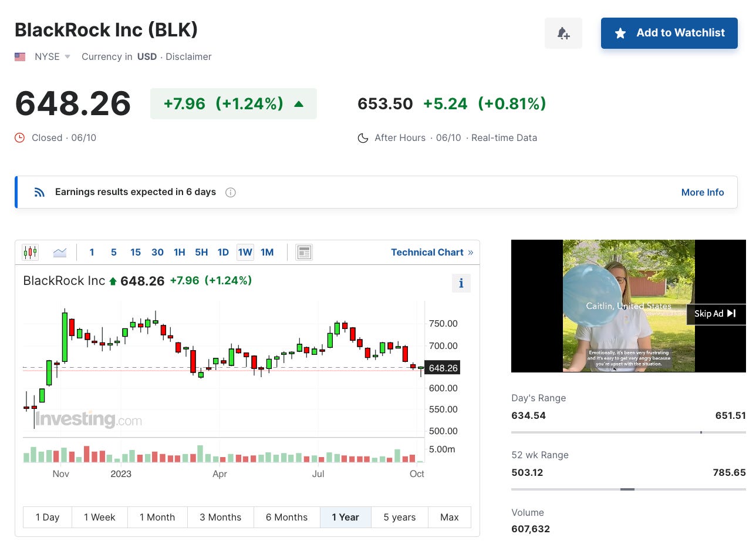
Task: Click the red clock Closed icon
Action: [x=20, y=137]
